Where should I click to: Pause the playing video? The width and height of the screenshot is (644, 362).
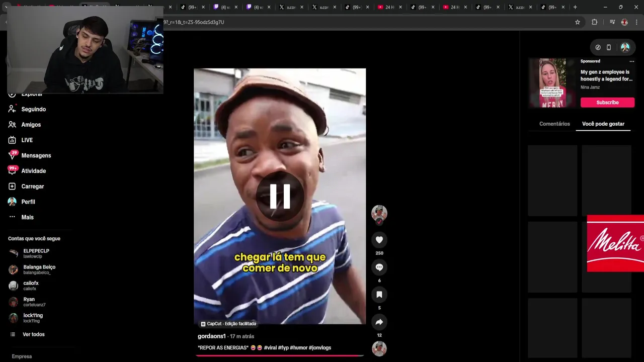pyautogui.click(x=280, y=196)
